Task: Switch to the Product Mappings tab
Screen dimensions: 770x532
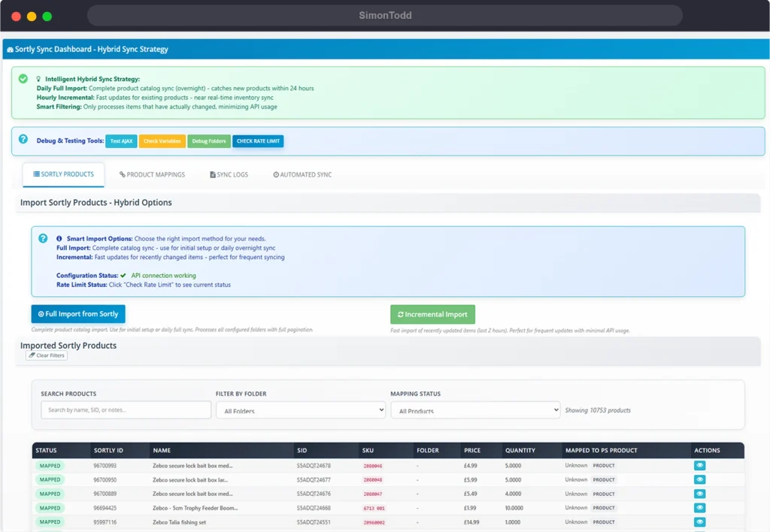Action: 152,174
